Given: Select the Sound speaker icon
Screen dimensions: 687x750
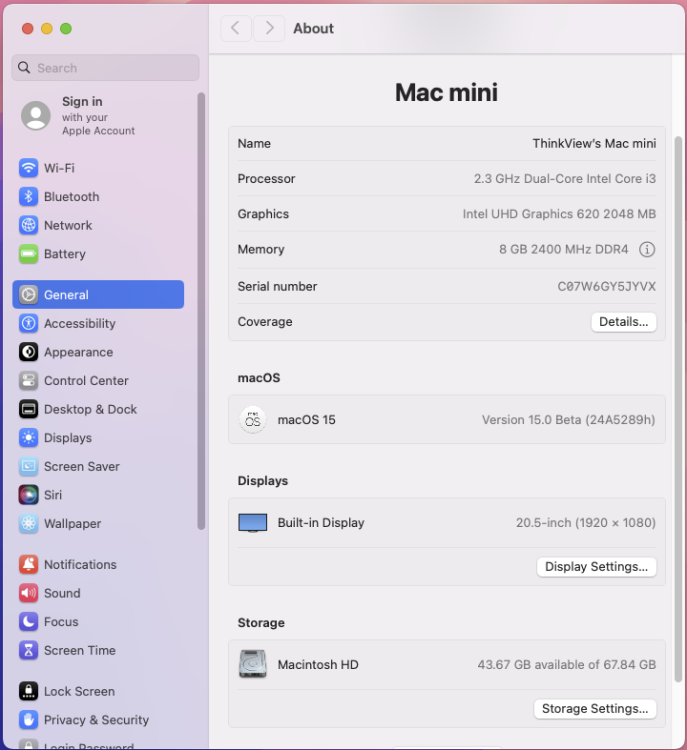Looking at the screenshot, I should 28,593.
